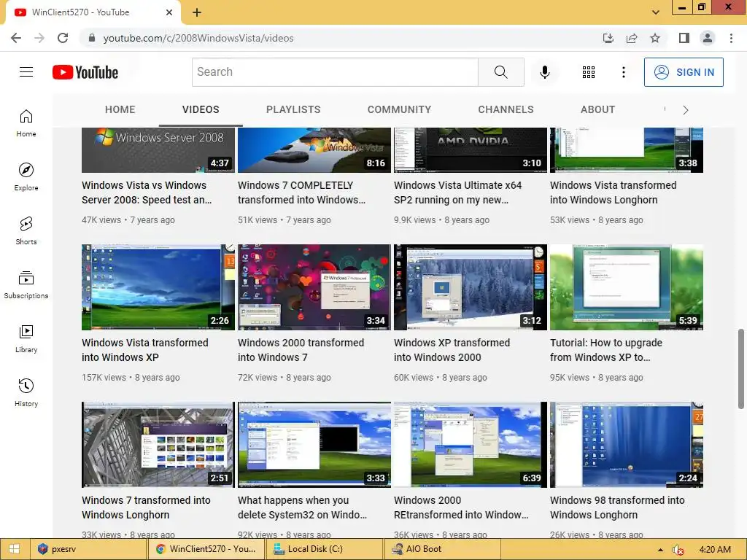Open the Windows Start button
This screenshot has width=747, height=560.
click(x=15, y=549)
